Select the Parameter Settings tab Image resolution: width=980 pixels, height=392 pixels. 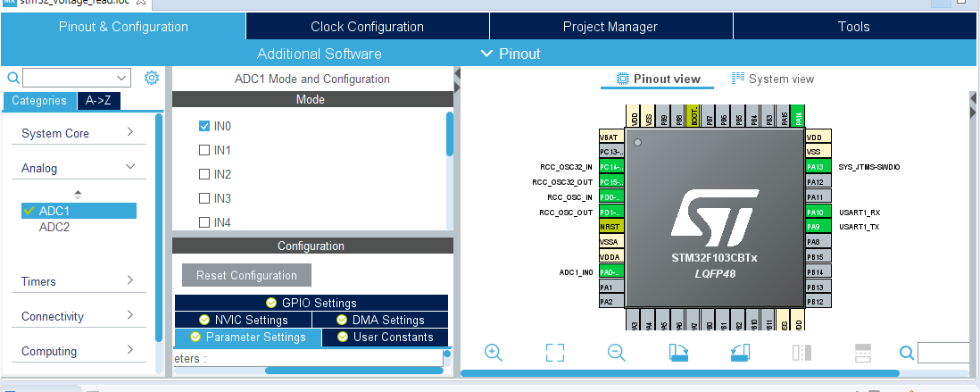(x=248, y=337)
